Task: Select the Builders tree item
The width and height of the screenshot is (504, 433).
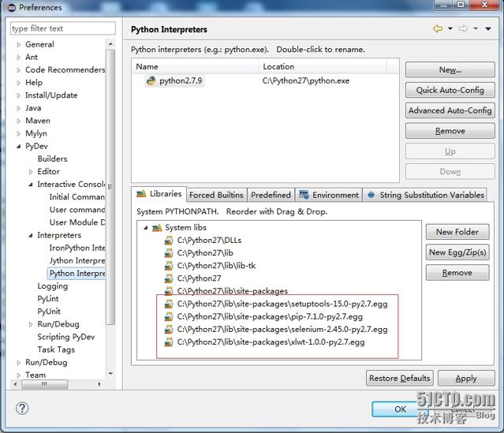Action: click(x=52, y=159)
